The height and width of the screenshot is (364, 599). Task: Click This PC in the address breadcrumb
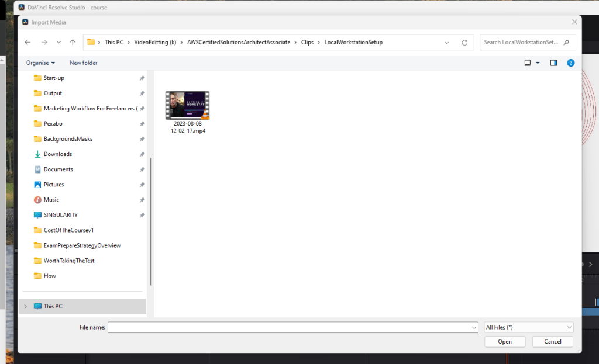click(114, 42)
